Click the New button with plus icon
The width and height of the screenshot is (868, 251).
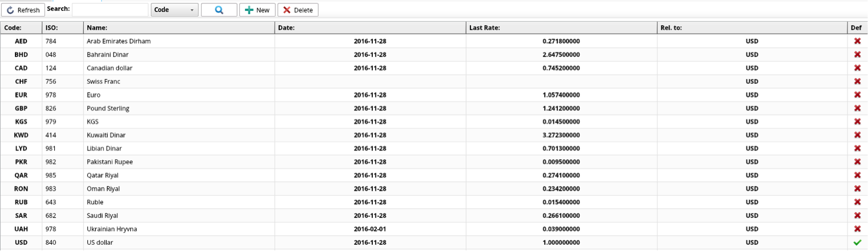[257, 10]
